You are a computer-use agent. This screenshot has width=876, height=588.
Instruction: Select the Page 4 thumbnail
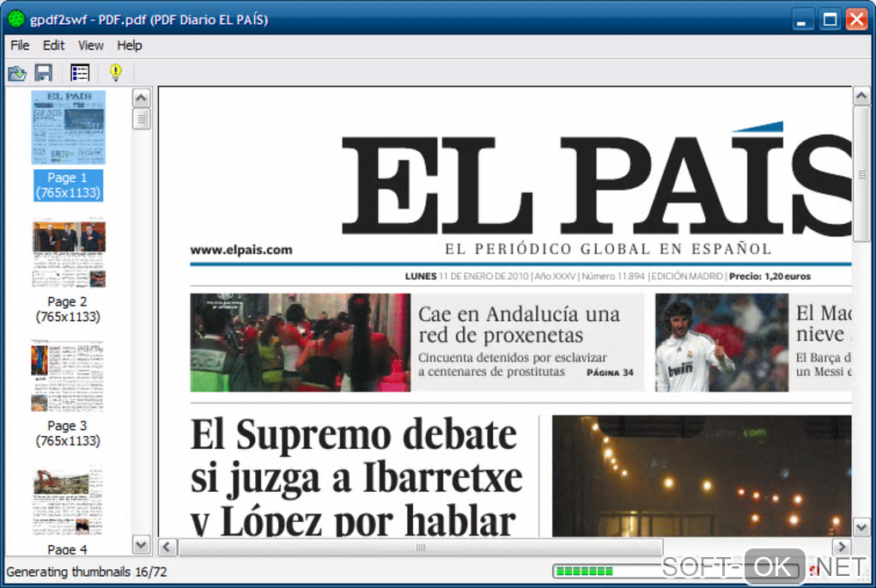coord(68,500)
